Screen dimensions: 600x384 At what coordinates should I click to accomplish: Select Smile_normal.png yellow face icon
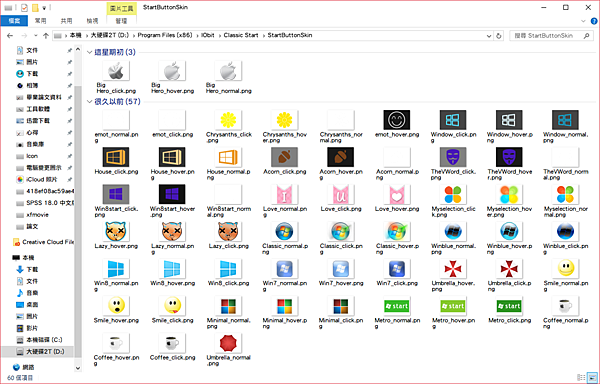565,268
